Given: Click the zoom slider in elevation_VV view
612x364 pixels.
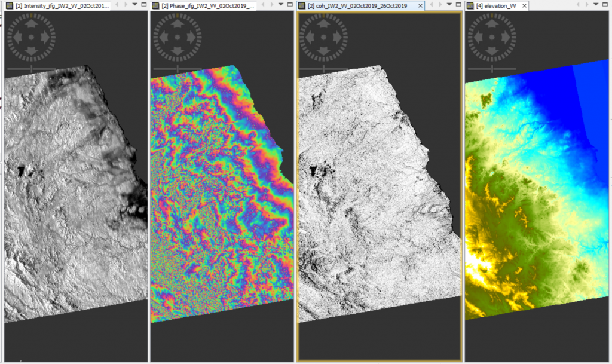Looking at the screenshot, I should (x=492, y=69).
